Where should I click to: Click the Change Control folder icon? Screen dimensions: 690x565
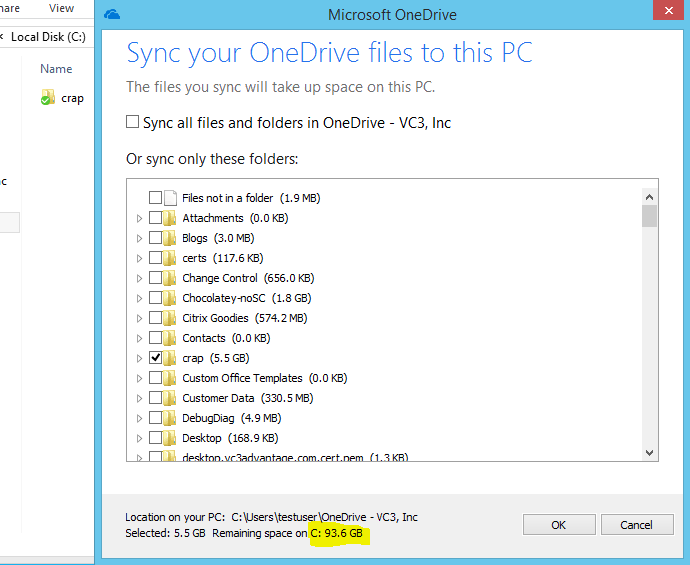[169, 278]
